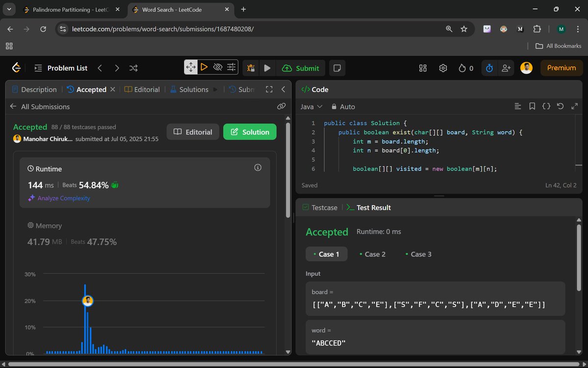Image resolution: width=588 pixels, height=368 pixels.
Task: Open the sticky notes icon
Action: [337, 68]
